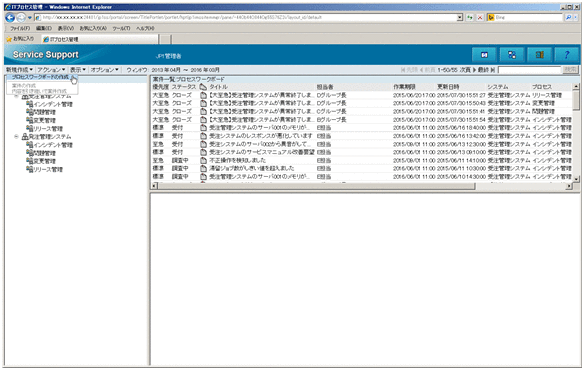
Task: Click document icon of レスポンスが悪化しています row
Action: tap(203, 136)
